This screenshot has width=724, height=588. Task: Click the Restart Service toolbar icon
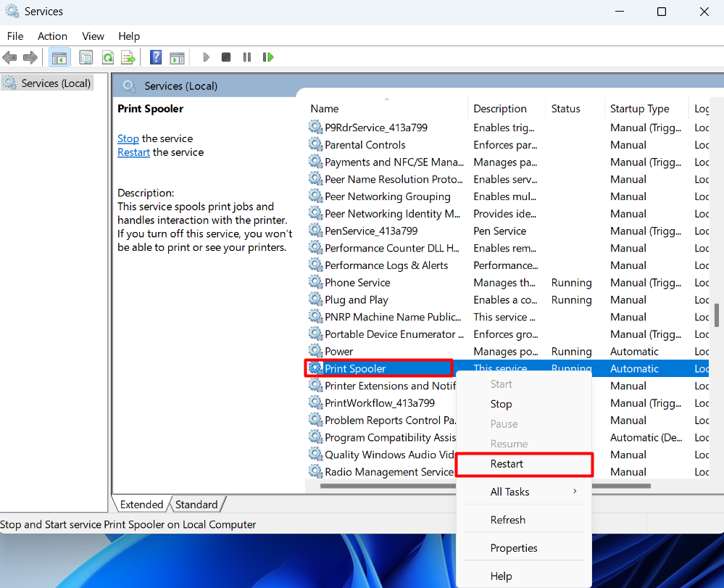268,57
